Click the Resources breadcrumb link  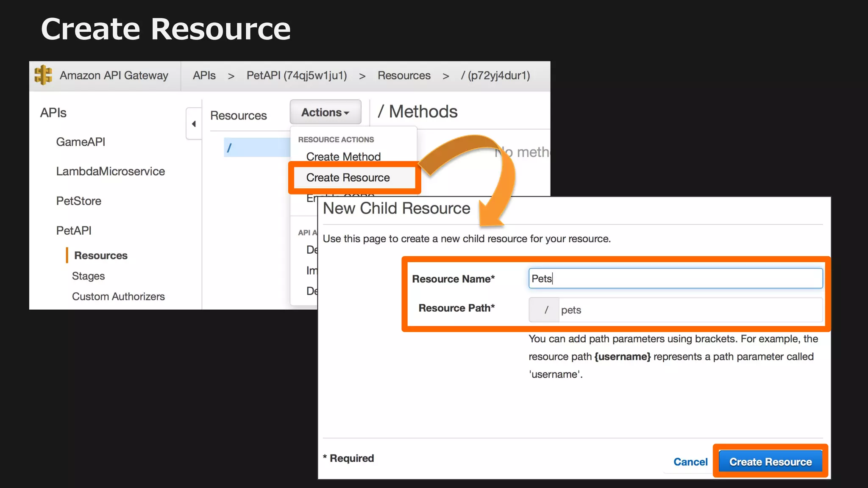point(404,75)
